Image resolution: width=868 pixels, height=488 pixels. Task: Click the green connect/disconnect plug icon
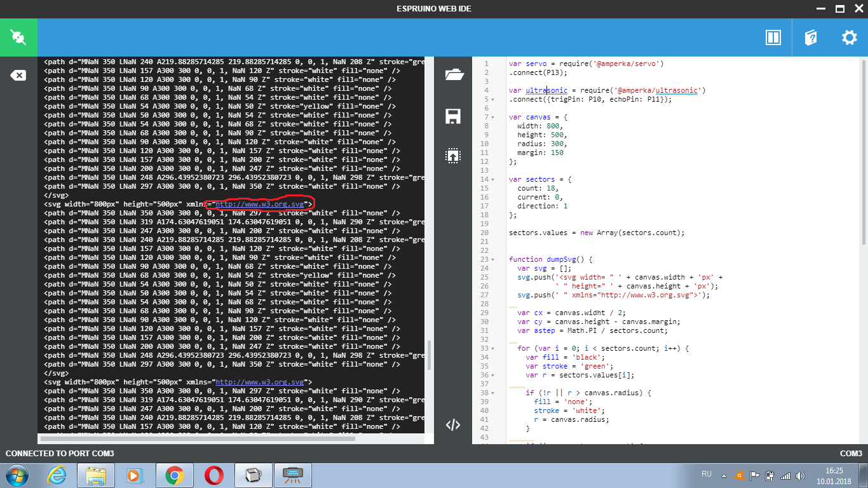click(18, 37)
